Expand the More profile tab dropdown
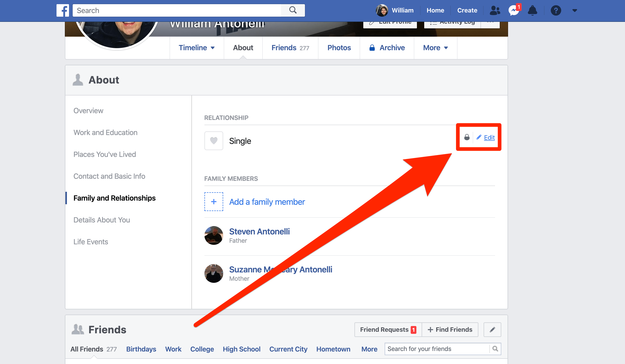Image resolution: width=625 pixels, height=364 pixels. [x=435, y=48]
